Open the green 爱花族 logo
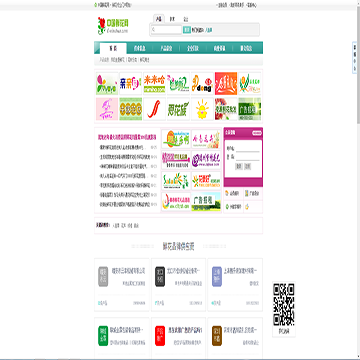This screenshot has height=360, width=360. [x=178, y=109]
